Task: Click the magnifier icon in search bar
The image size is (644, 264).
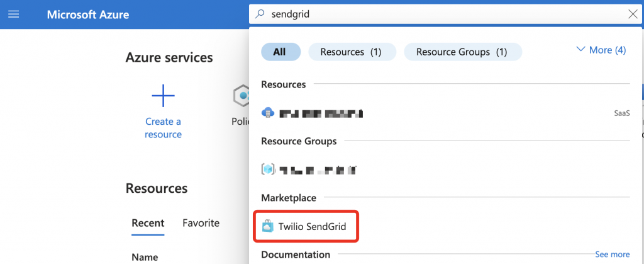Action: [x=260, y=14]
